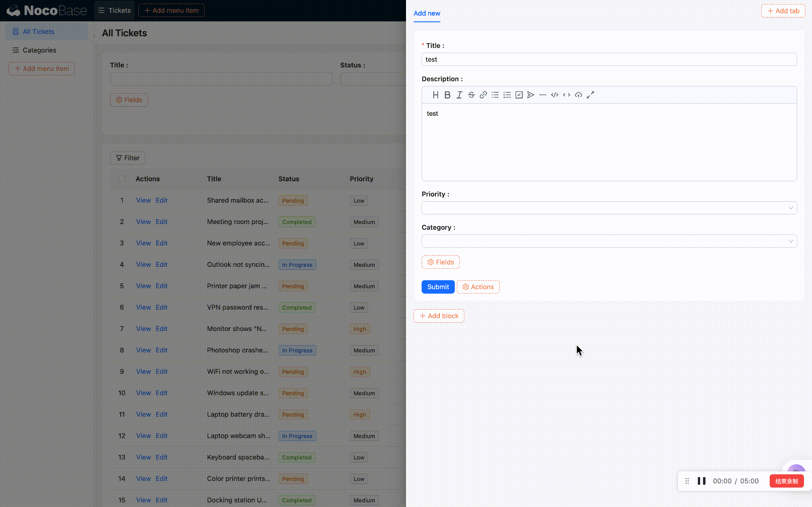Click Add block below the form
Viewport: 812px width, 507px height.
click(x=439, y=316)
